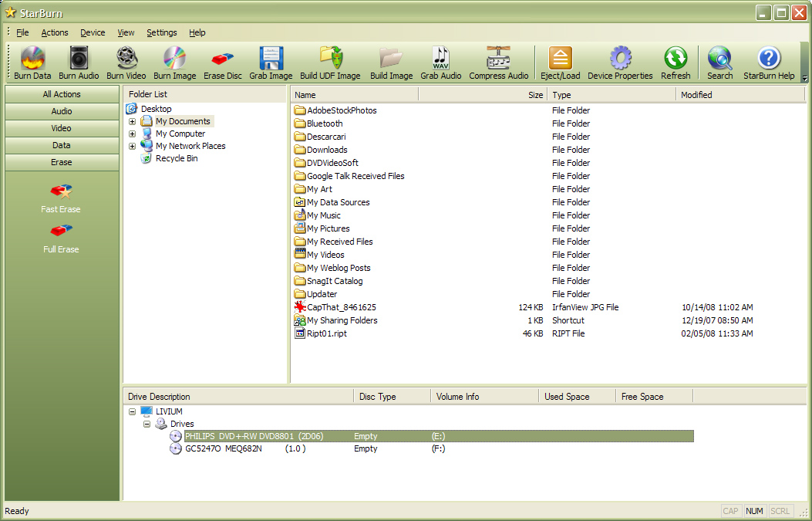Open Device Properties gear icon
Viewport: 812px width, 521px height.
[x=620, y=63]
